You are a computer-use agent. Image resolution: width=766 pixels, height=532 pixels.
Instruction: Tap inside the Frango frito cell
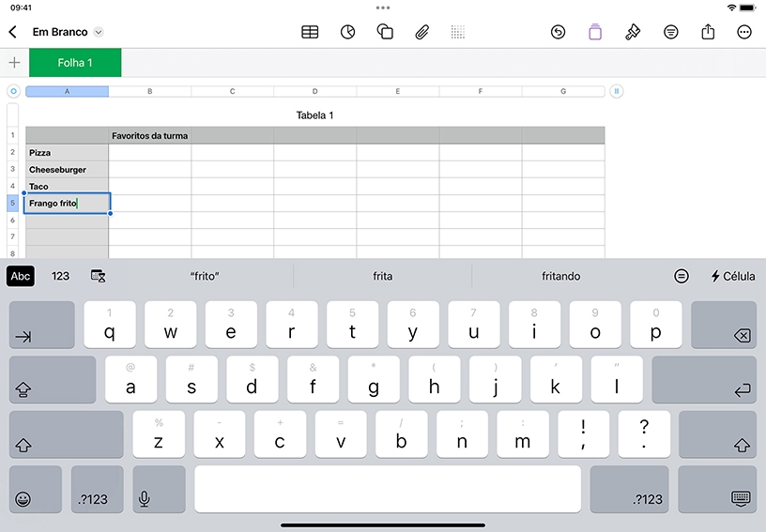pos(67,203)
